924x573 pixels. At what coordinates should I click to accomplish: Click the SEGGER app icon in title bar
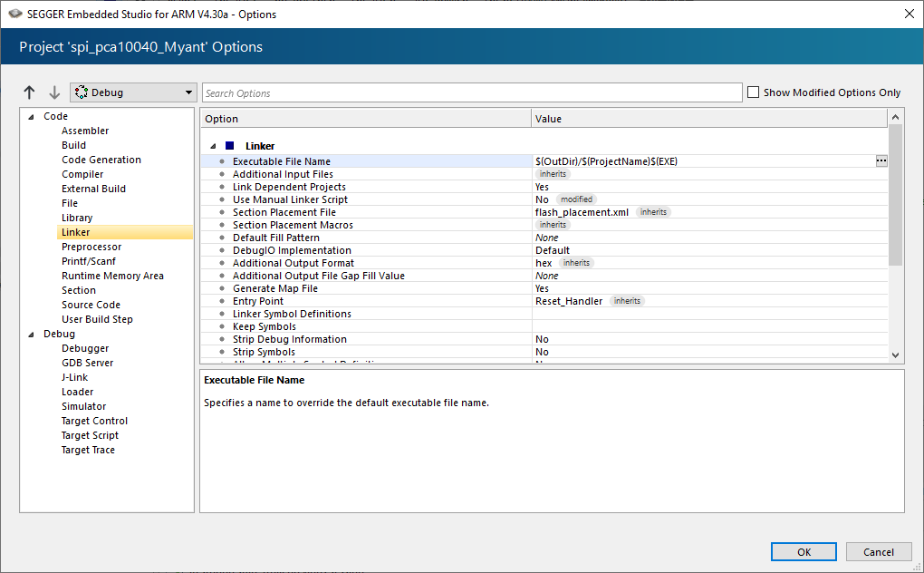tap(15, 14)
